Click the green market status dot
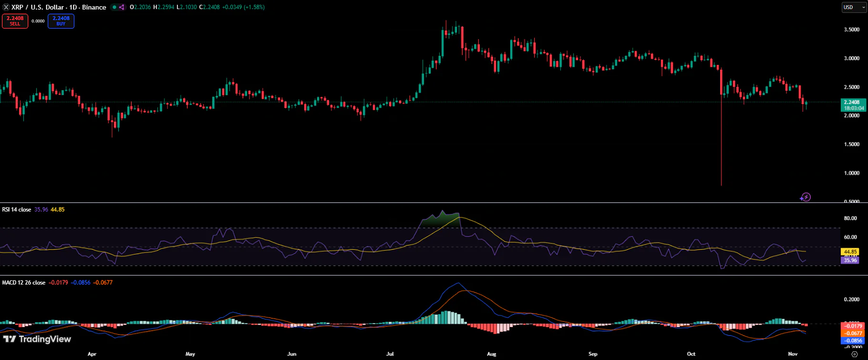 pyautogui.click(x=114, y=7)
